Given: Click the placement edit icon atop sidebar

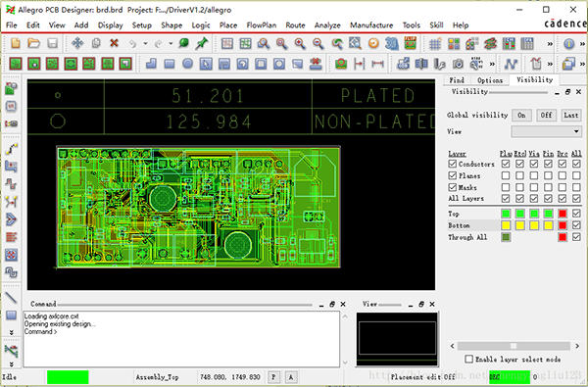Looking at the screenshot, I should click(x=11, y=89).
